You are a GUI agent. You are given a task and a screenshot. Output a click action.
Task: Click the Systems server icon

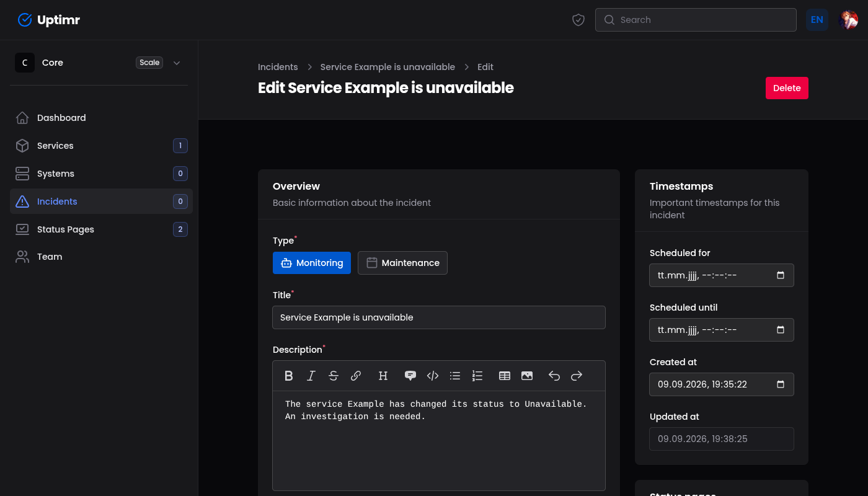pyautogui.click(x=22, y=174)
